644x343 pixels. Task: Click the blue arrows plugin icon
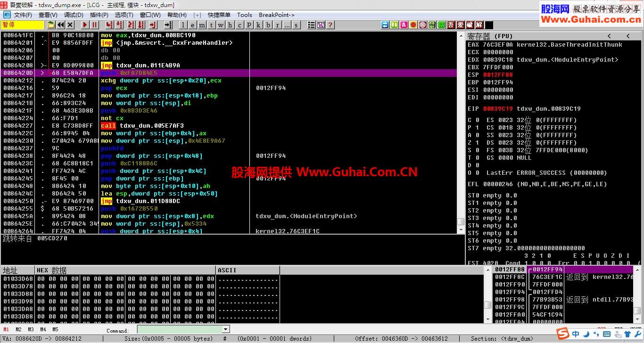click(x=385, y=25)
